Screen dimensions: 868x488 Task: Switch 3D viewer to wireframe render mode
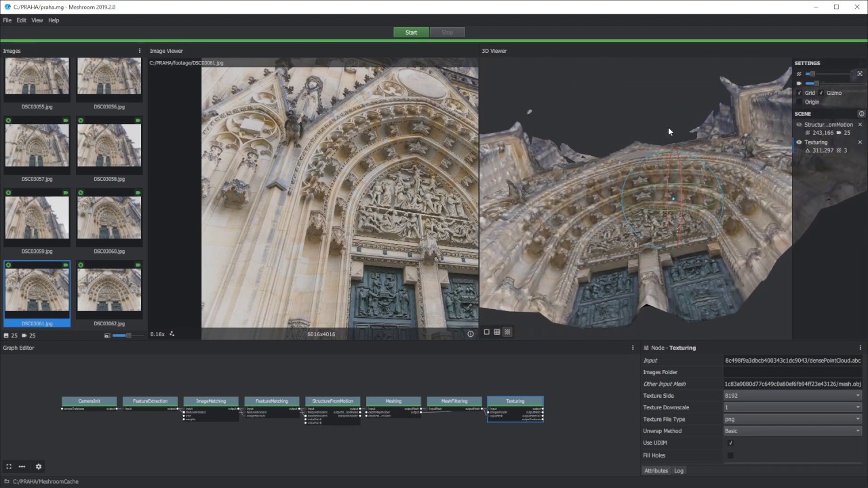pos(497,332)
